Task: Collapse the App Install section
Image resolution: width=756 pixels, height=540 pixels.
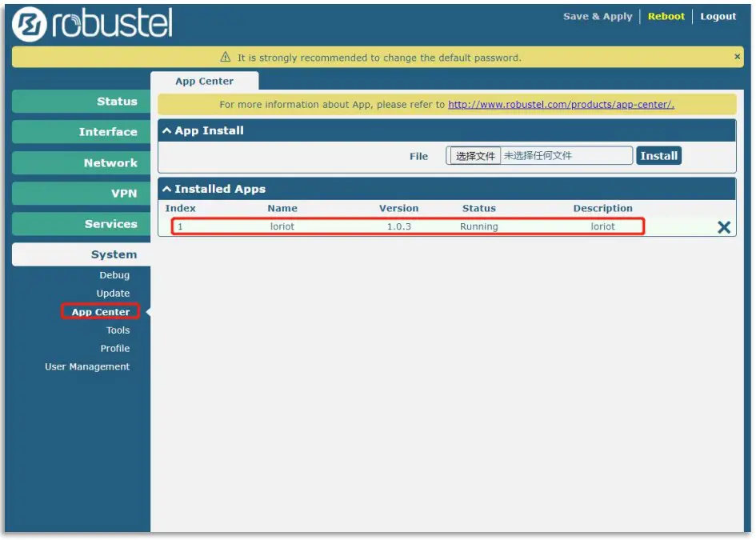Action: tap(167, 130)
